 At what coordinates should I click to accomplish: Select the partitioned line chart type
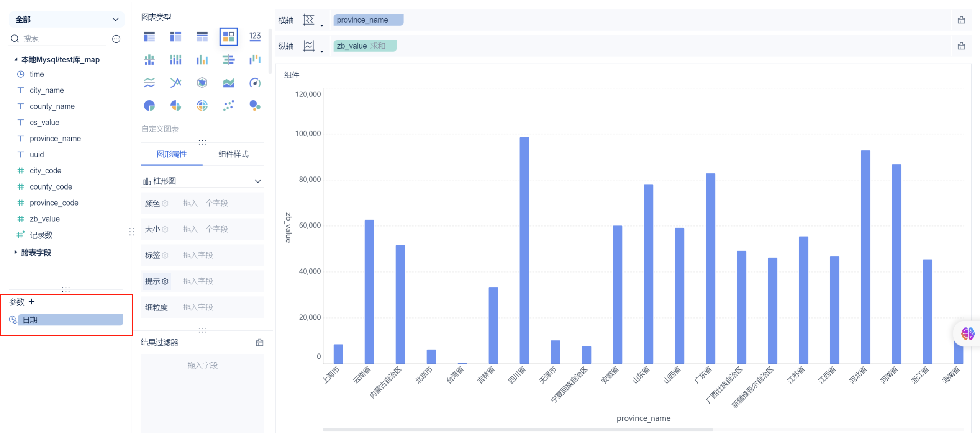tap(149, 83)
